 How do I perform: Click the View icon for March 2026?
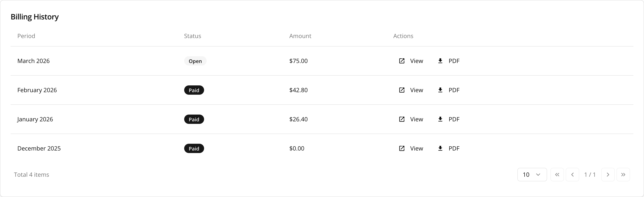pyautogui.click(x=402, y=61)
